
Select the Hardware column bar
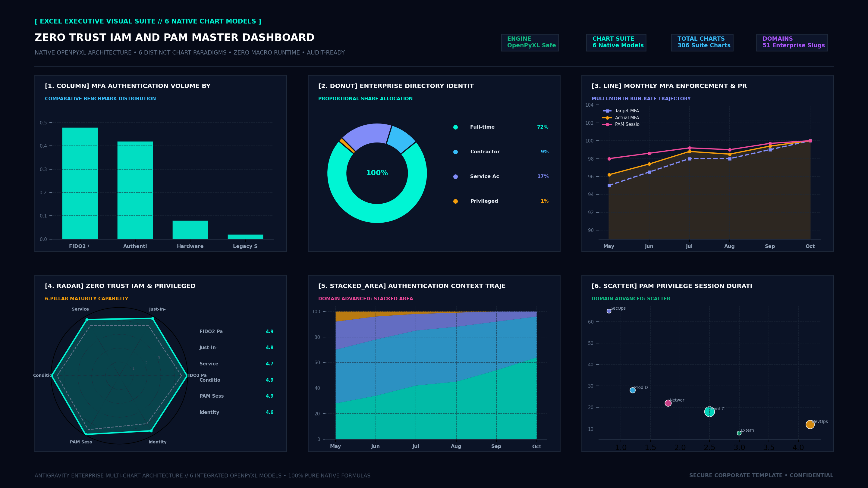point(190,230)
